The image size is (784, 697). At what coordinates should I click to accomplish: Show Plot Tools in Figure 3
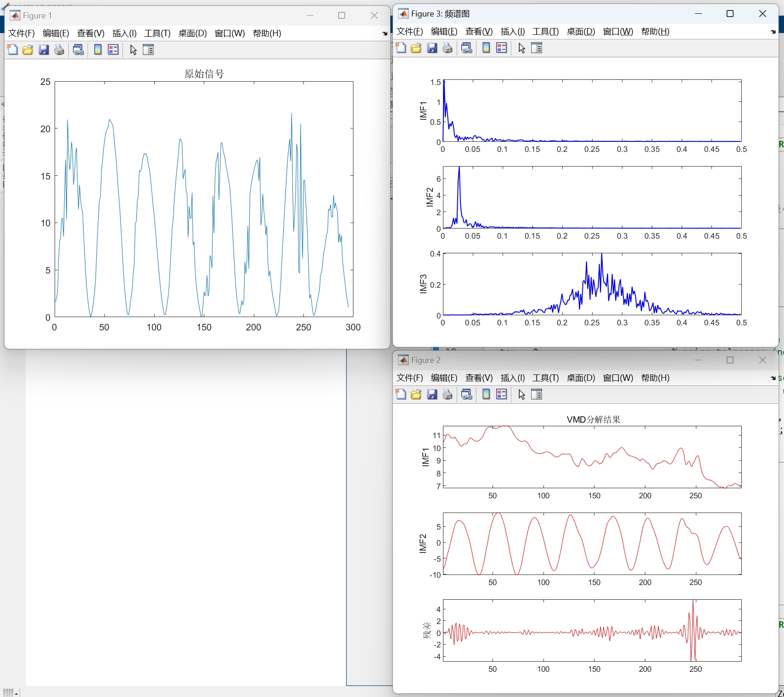pyautogui.click(x=536, y=48)
